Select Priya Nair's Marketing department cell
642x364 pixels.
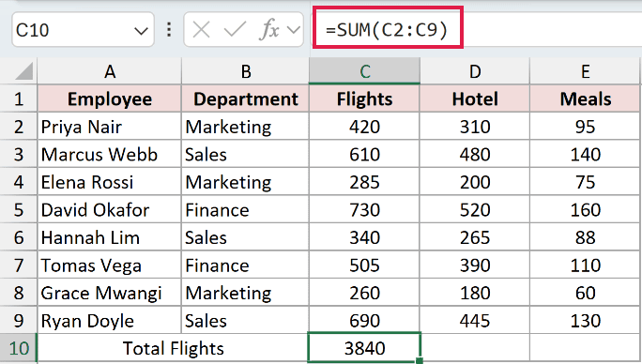click(245, 127)
